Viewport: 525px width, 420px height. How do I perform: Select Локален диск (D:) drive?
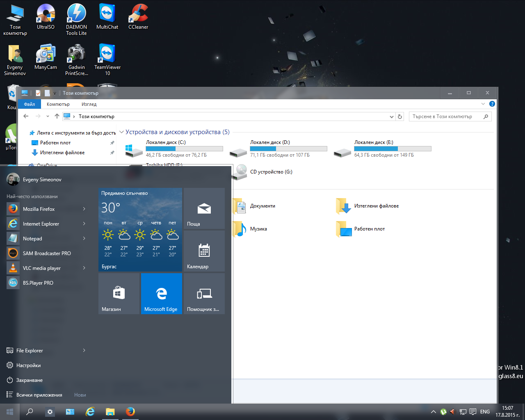click(279, 150)
